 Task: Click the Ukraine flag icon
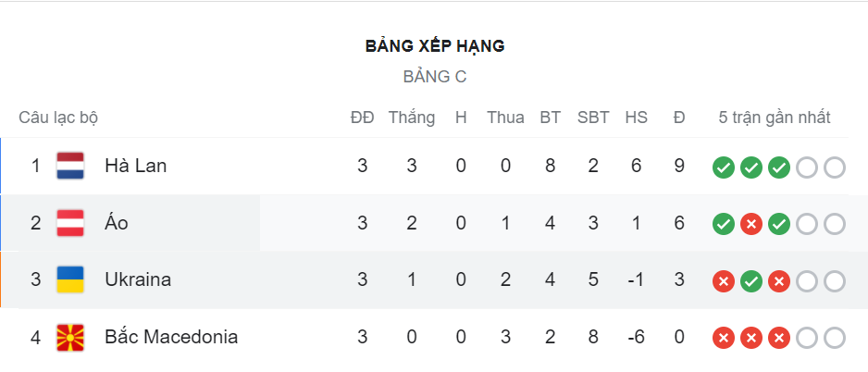pos(70,280)
